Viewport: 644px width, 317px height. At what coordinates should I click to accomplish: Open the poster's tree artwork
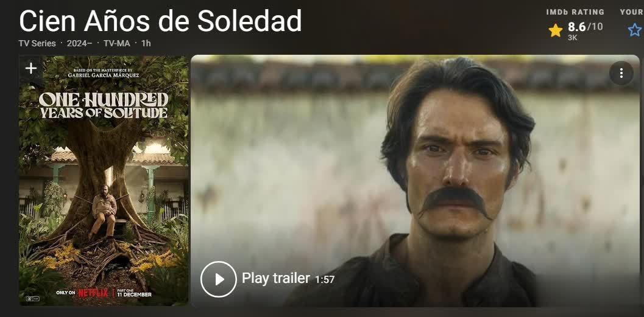(x=104, y=181)
